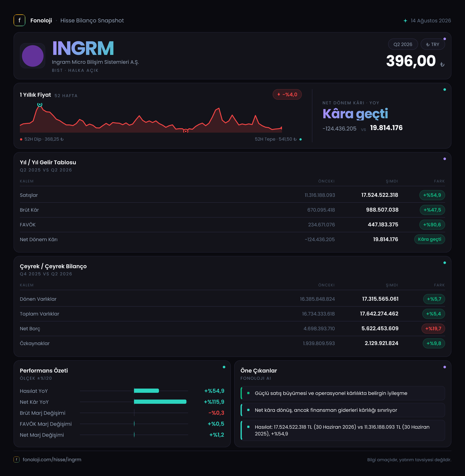The height and width of the screenshot is (476, 465).
Task: Click the Yıl / Yıl Gelir Tablosu heading
Action: tap(48, 162)
